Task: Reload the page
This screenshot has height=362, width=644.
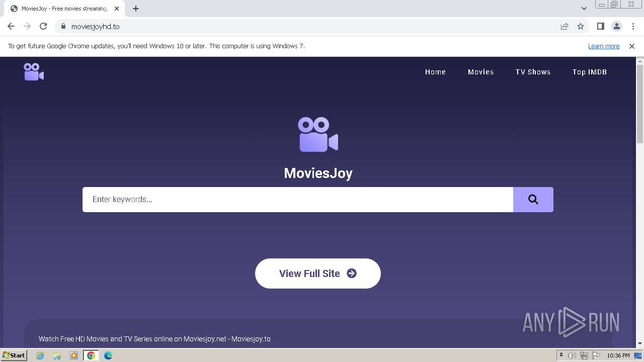Action: pos(43,26)
